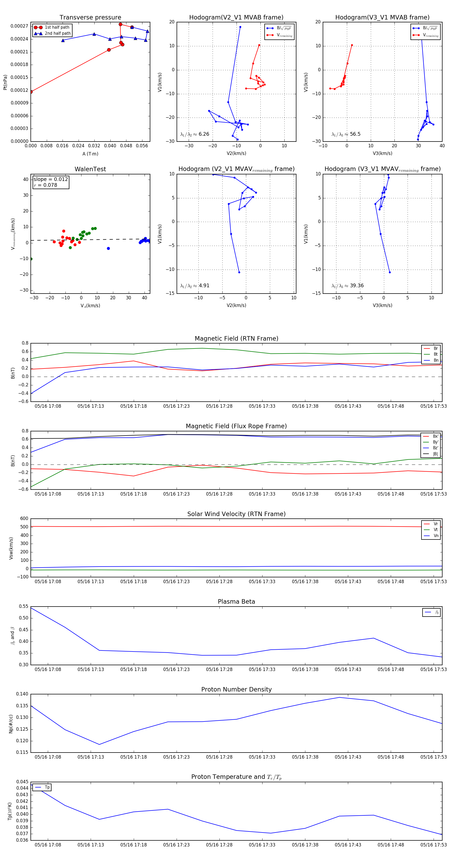Click the 'βp and β' y-axis label
Viewport: 473px width, 868px height.
pyautogui.click(x=12, y=636)
